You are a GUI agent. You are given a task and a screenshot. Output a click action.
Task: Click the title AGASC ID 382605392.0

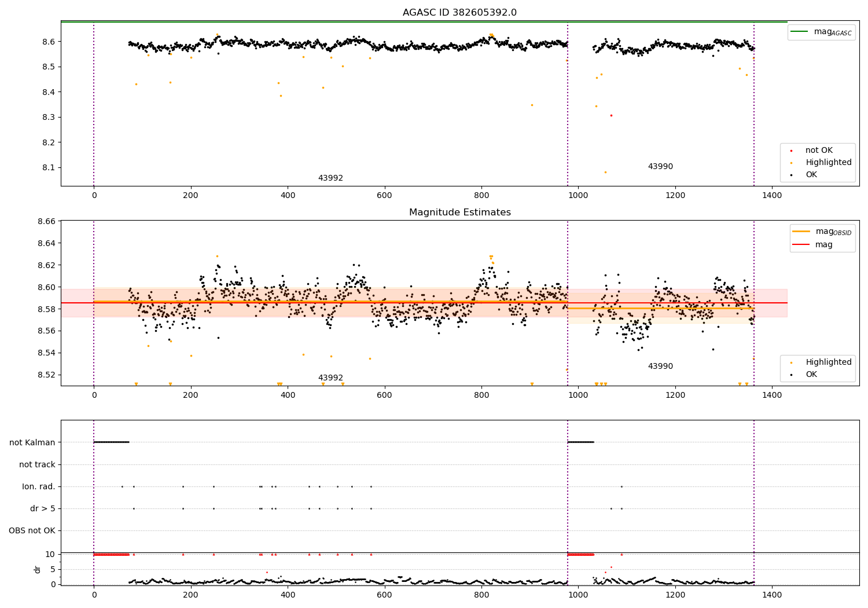[x=459, y=13]
